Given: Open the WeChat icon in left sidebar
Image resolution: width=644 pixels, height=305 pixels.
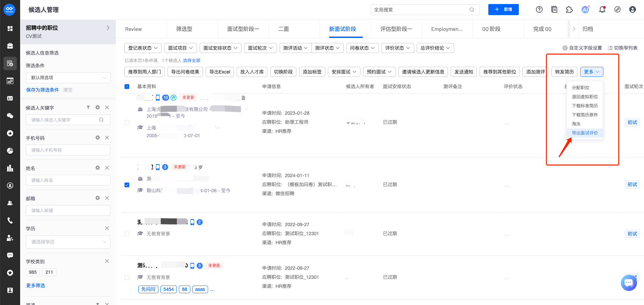Looking at the screenshot, I should point(10,116).
